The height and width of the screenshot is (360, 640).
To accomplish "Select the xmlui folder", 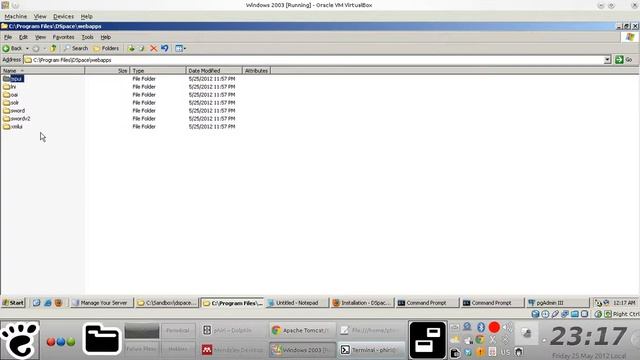I will [13, 127].
